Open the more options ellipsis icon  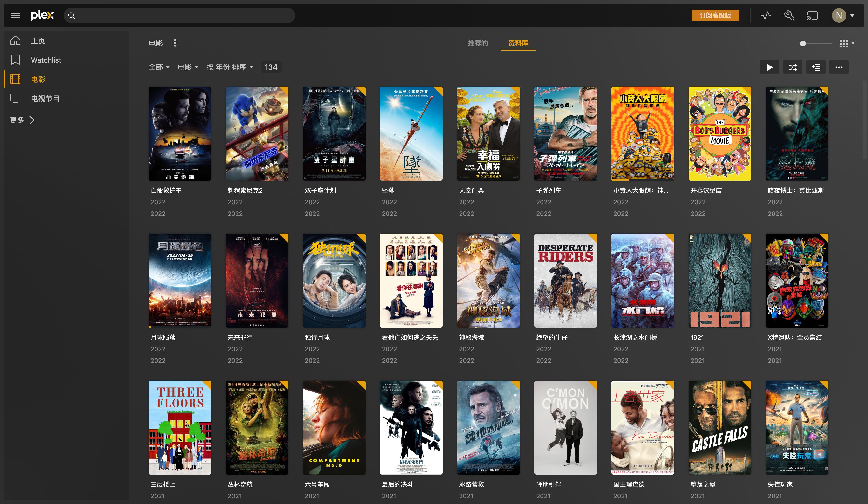(x=839, y=67)
